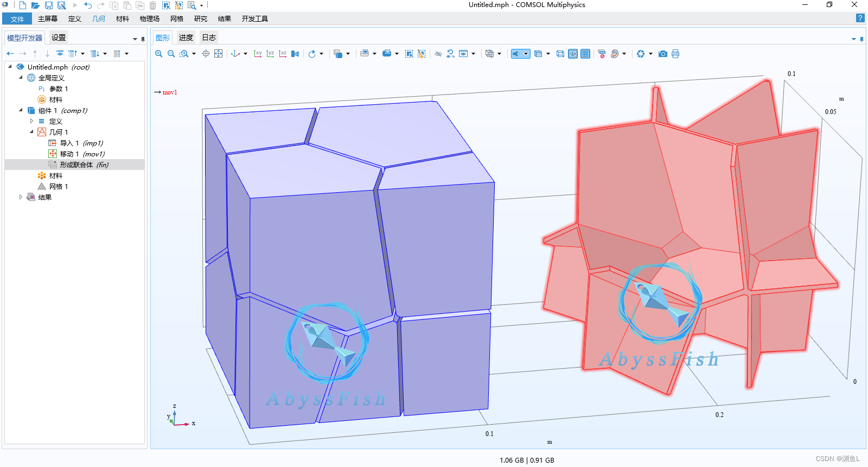Open the Zoom Box dropdown arrow

tap(194, 54)
